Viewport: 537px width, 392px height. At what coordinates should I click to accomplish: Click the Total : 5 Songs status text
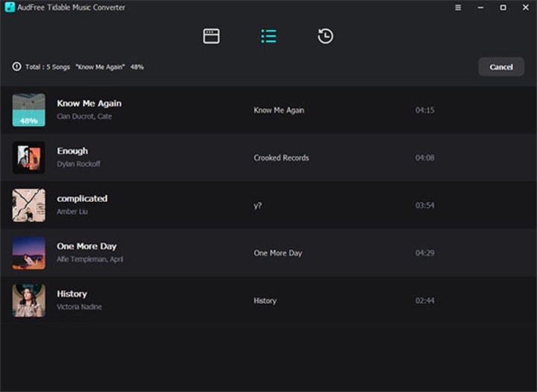click(x=48, y=67)
